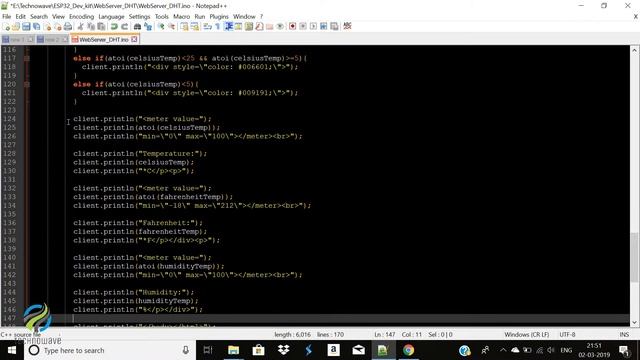Open the File menu
The width and height of the screenshot is (640, 360).
pyautogui.click(x=7, y=16)
